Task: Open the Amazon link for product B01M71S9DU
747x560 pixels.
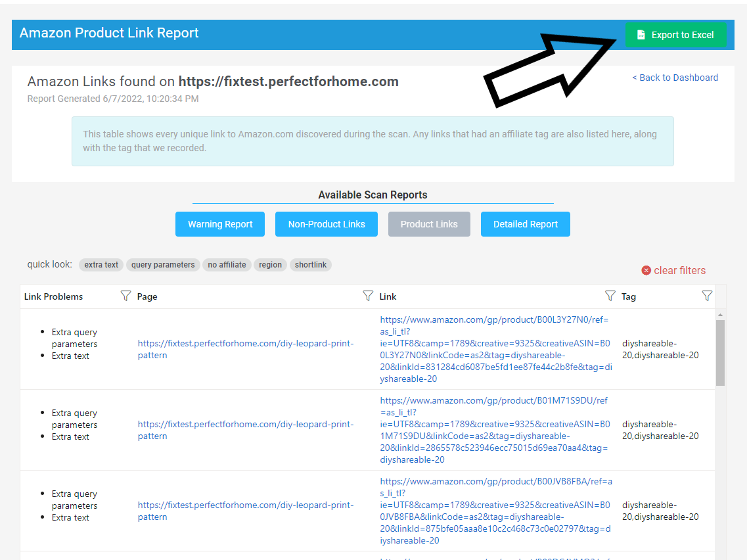Action: [495, 430]
